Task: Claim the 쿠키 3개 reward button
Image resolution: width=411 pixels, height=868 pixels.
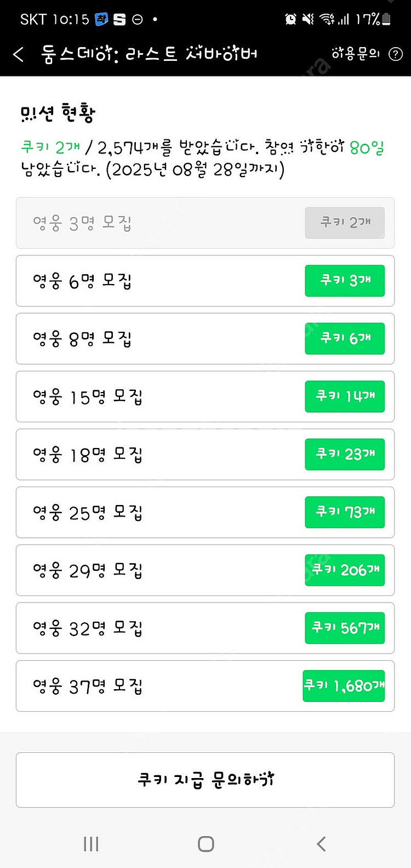Action: tap(345, 281)
